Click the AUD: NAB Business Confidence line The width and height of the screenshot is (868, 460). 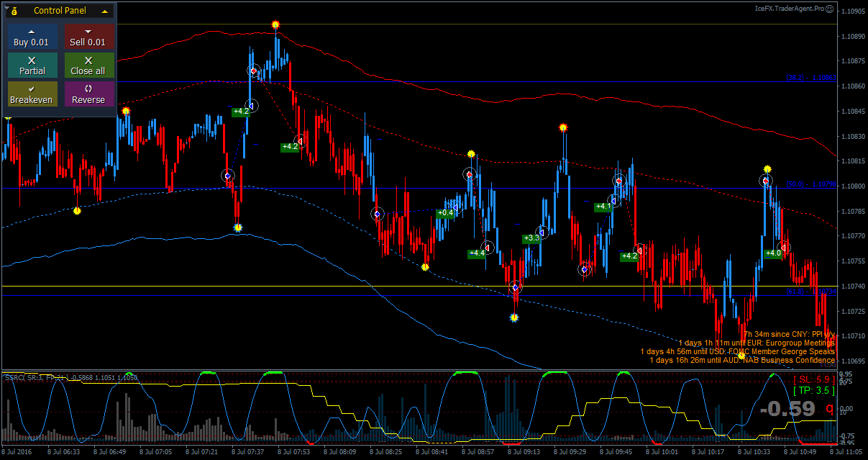(x=742, y=360)
